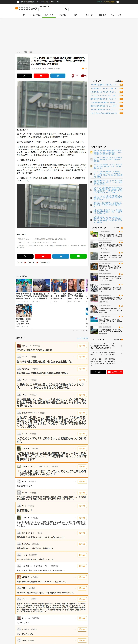
Task: Open external link icon for ニュース広場 notice
Action: tap(121, 346)
